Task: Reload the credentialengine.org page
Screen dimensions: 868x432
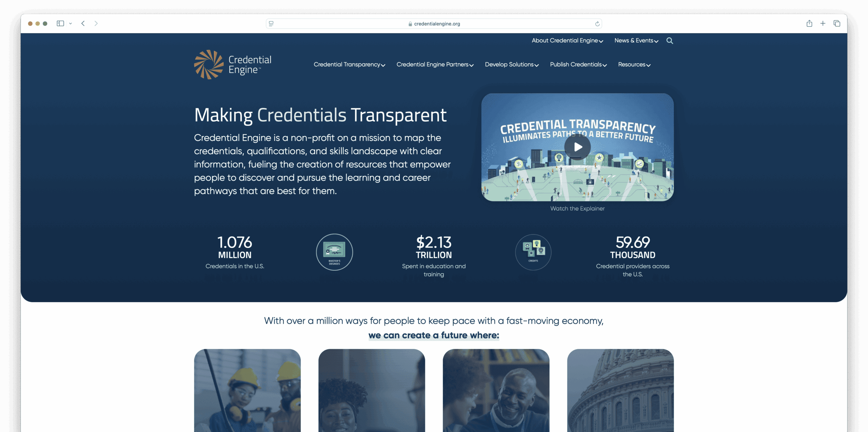Action: coord(597,24)
